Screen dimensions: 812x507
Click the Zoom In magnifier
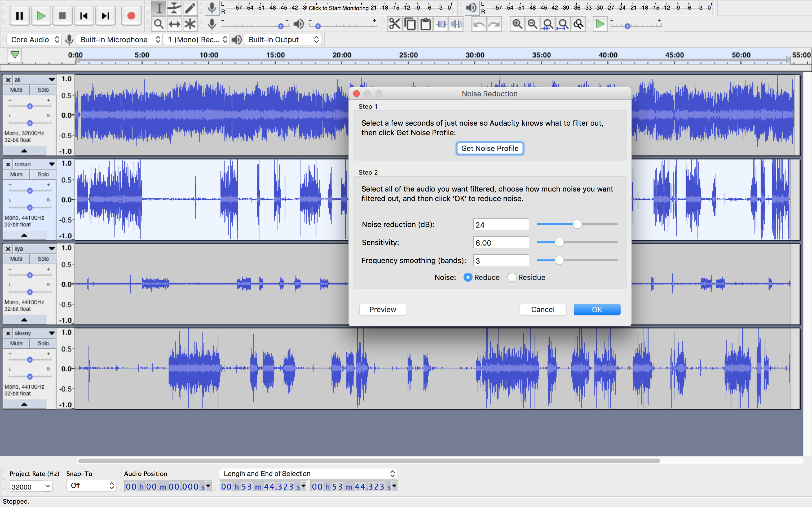tap(517, 24)
